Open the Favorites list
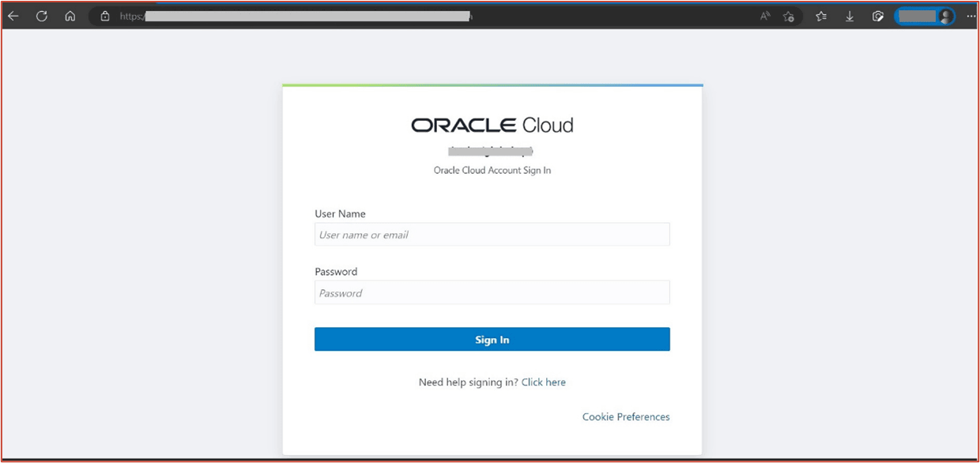 (820, 16)
